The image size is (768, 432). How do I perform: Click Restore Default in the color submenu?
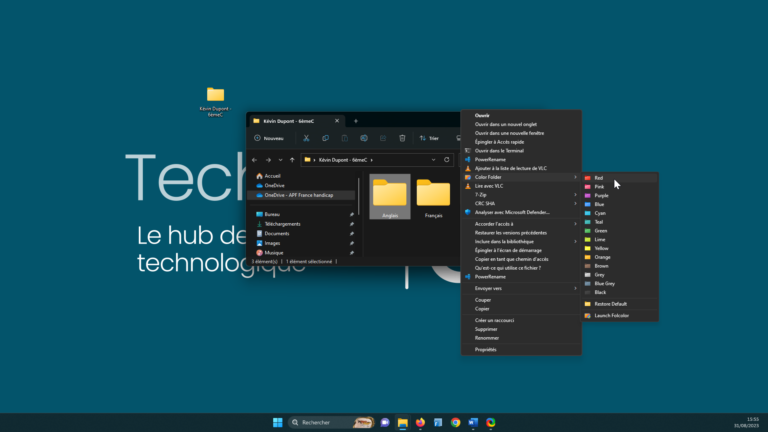(x=612, y=303)
